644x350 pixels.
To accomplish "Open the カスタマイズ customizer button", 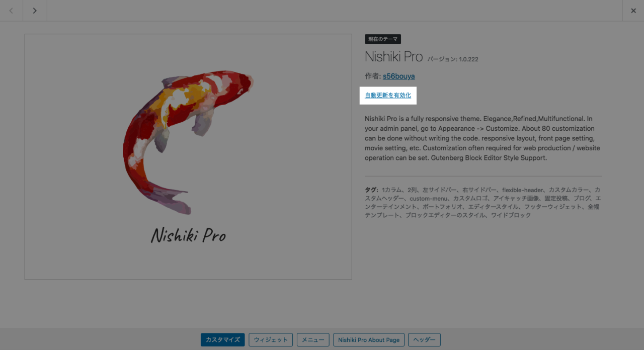I will (223, 339).
